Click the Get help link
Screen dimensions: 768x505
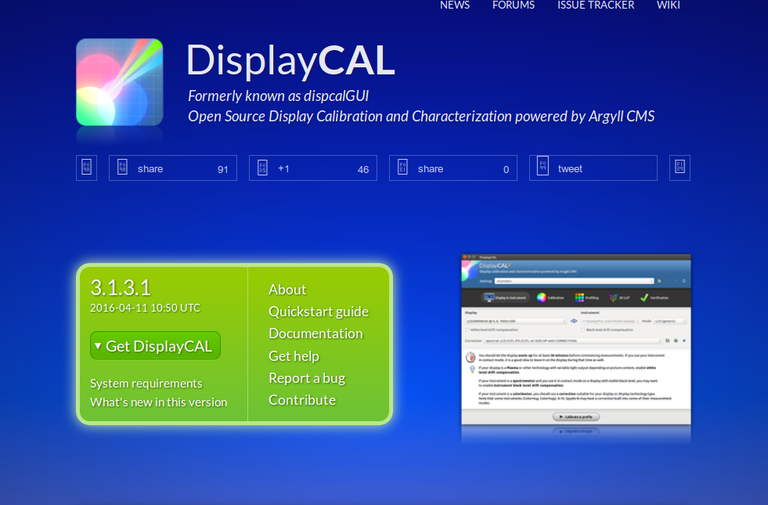[294, 356]
